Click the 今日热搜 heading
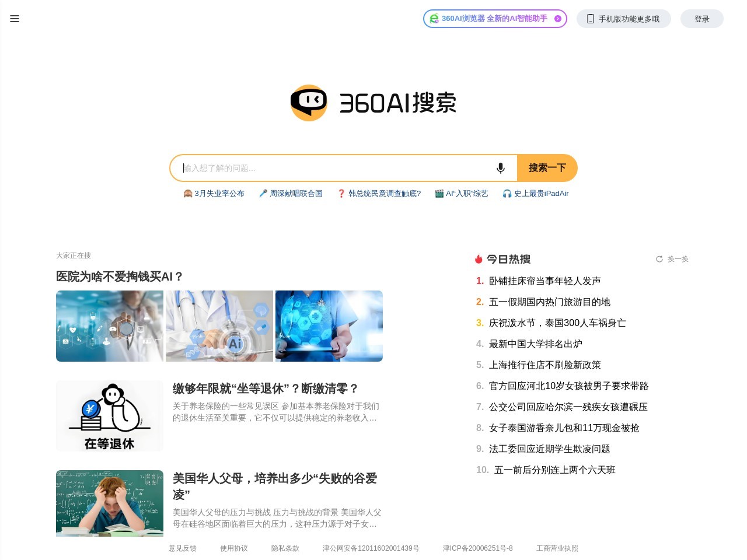This screenshot has width=747, height=560. click(508, 259)
